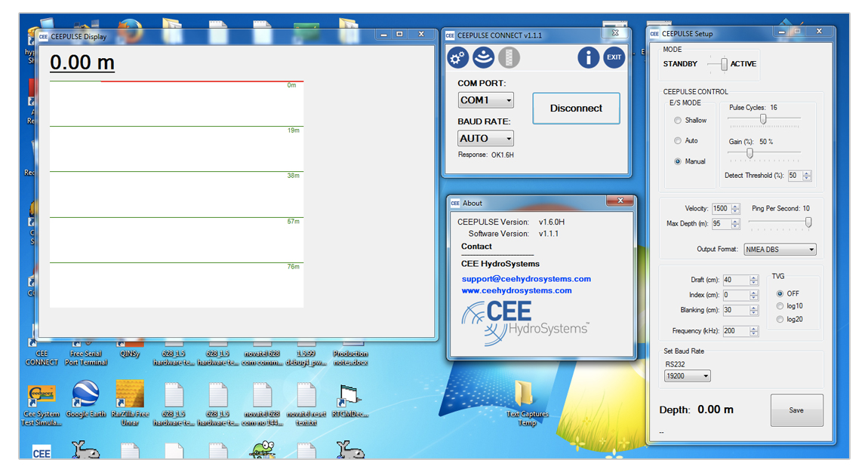868x469 pixels.
Task: Click the Disconnect button
Action: click(576, 109)
